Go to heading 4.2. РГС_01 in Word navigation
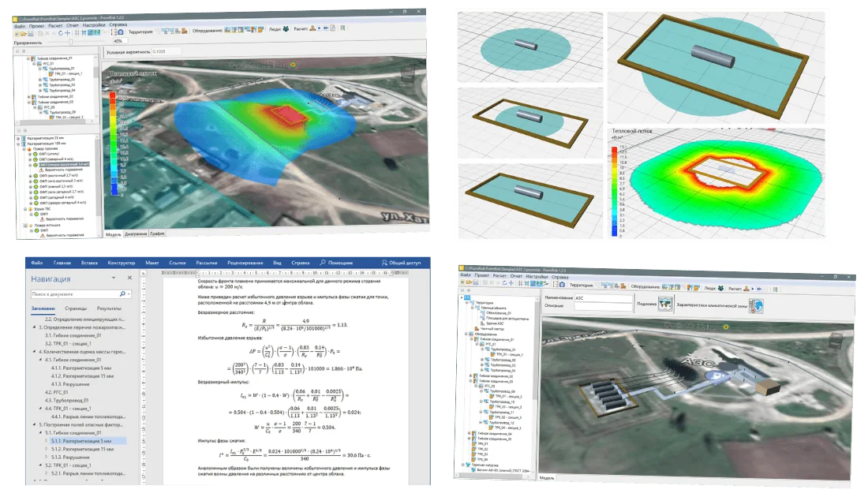Screen dimensions: 868x497 (56, 392)
